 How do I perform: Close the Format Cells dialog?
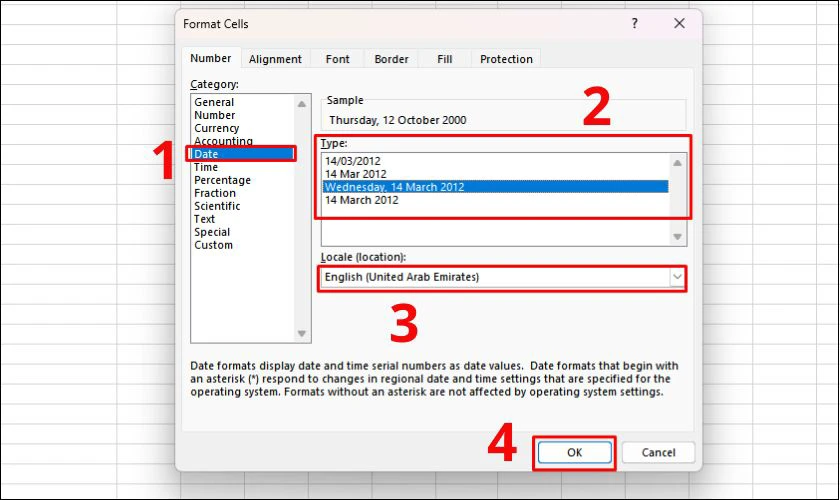tap(679, 23)
